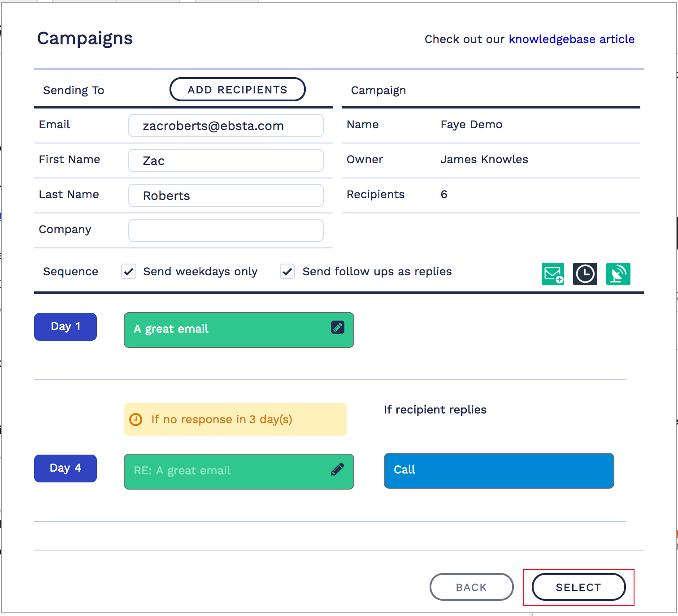Screen dimensions: 678x616
Task: Open the knowledgebase article link
Action: (571, 39)
